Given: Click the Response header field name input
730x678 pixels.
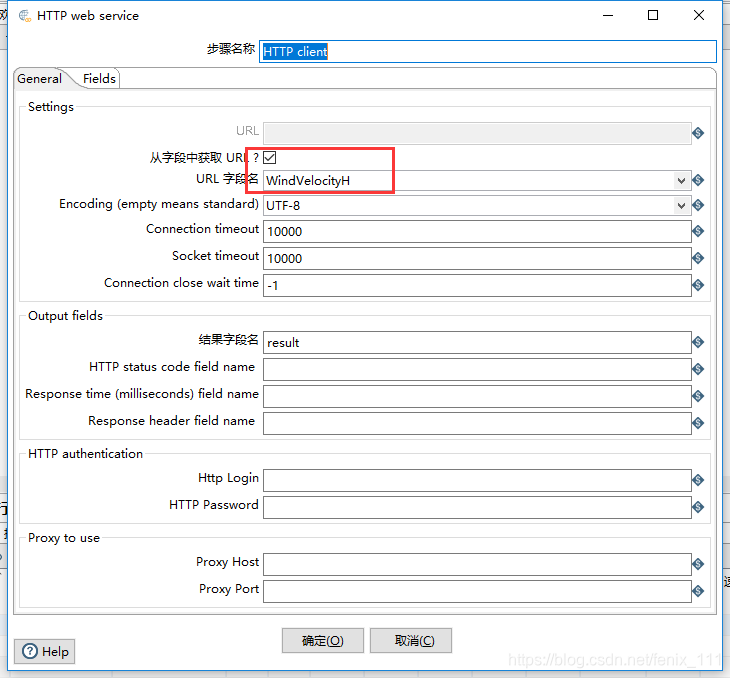Looking at the screenshot, I should (x=477, y=424).
